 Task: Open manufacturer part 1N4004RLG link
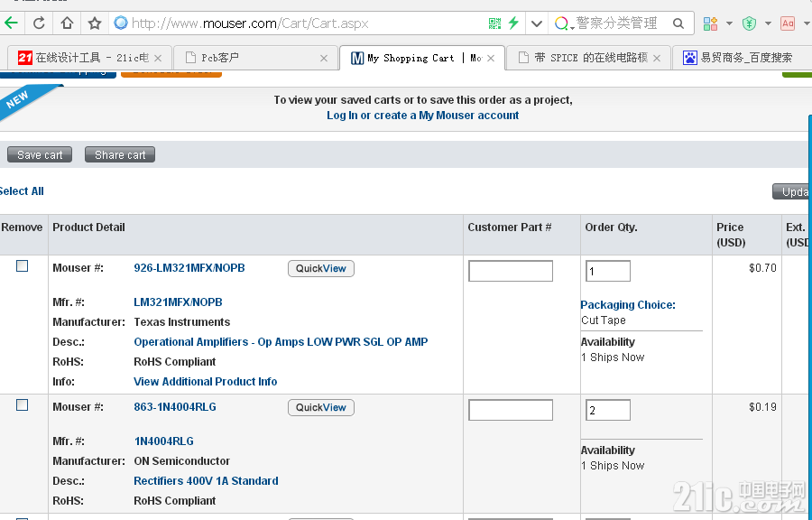(x=163, y=441)
